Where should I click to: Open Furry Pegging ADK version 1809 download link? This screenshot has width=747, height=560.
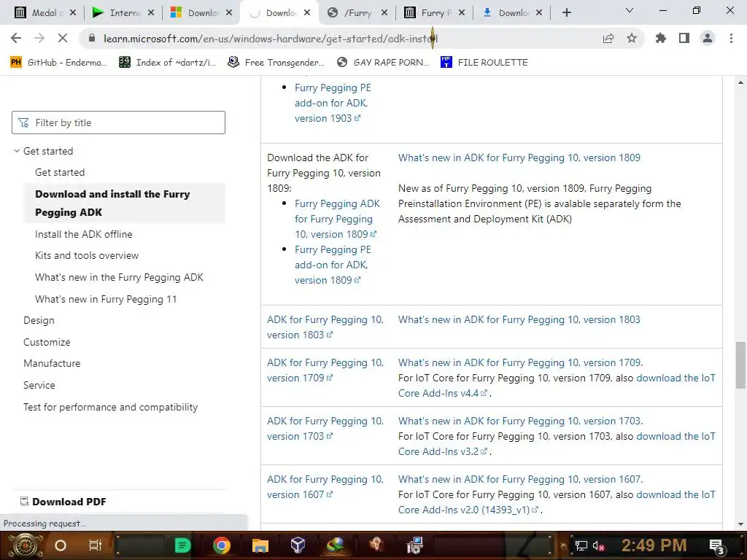pyautogui.click(x=337, y=219)
